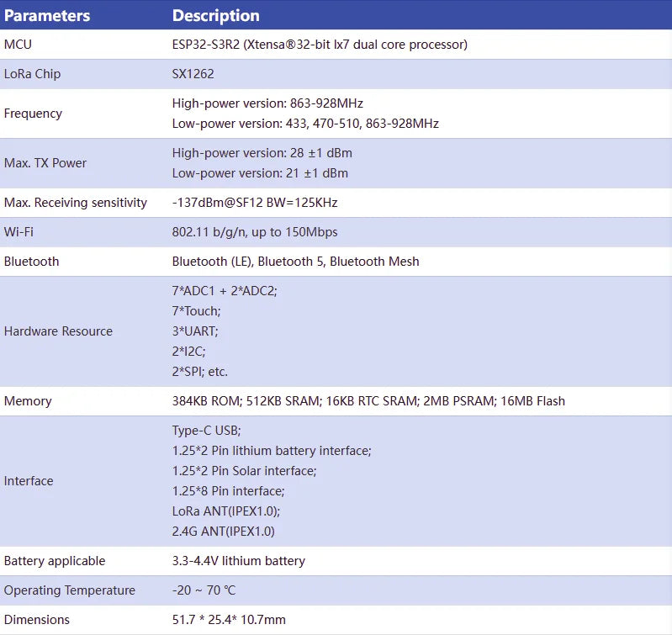This screenshot has width=672, height=635.
Task: Click the Type-C USB line
Action: tap(206, 431)
